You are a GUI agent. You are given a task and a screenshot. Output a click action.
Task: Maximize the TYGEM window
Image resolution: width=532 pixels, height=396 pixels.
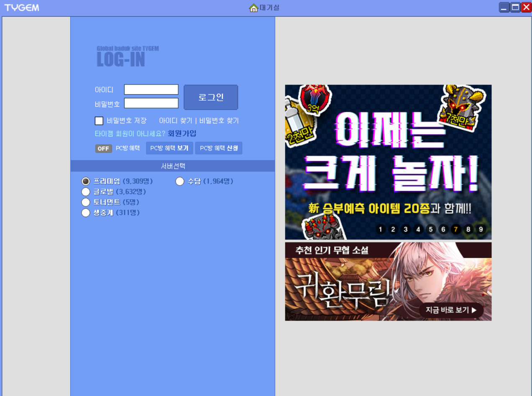tap(515, 7)
